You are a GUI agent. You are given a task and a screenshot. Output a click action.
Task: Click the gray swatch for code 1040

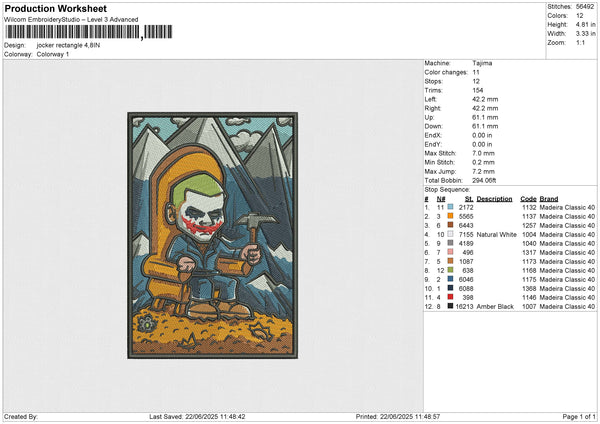pyautogui.click(x=450, y=243)
